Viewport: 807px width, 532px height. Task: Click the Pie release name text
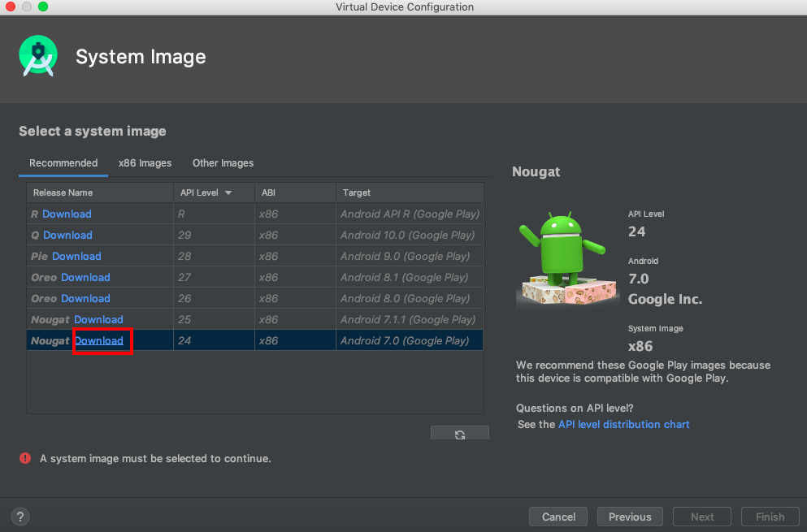[x=39, y=256]
